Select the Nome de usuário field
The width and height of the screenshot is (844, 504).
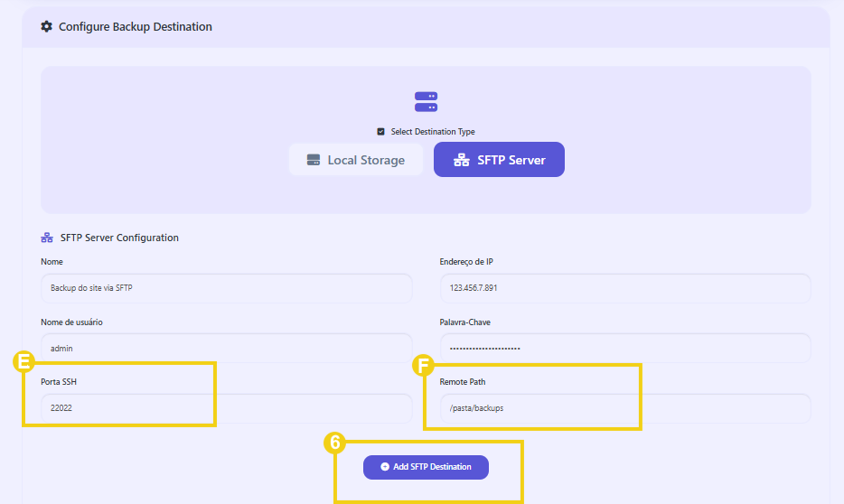pos(226,348)
